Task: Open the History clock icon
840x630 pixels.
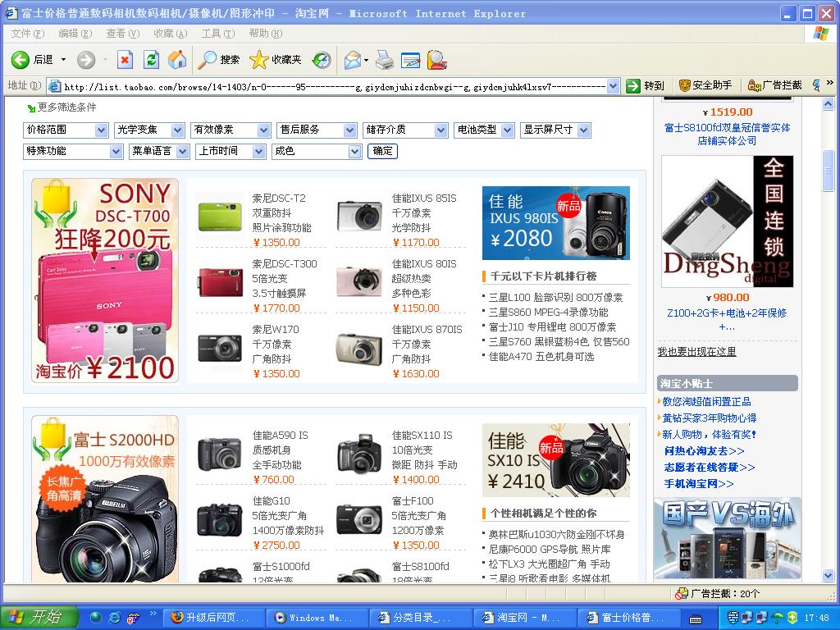Action: point(322,59)
